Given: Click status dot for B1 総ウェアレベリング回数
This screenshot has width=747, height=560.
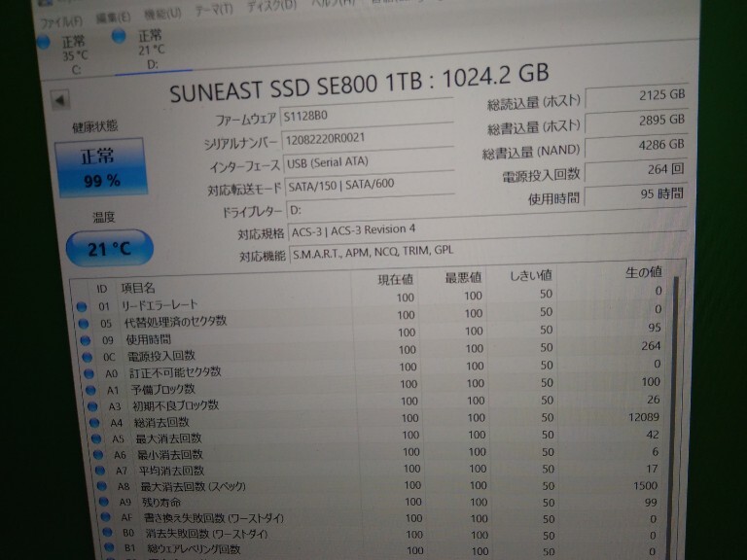Looking at the screenshot, I should (x=110, y=547).
